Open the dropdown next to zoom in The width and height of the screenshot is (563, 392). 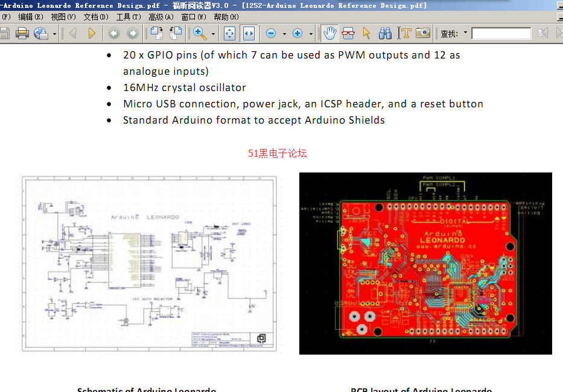[x=311, y=34]
